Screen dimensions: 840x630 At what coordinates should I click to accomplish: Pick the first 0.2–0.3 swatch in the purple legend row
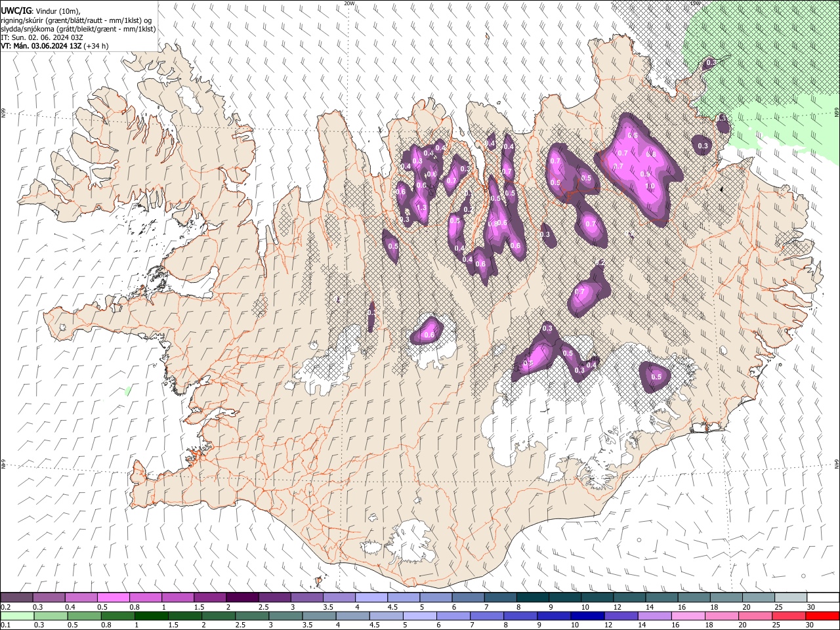pyautogui.click(x=16, y=598)
